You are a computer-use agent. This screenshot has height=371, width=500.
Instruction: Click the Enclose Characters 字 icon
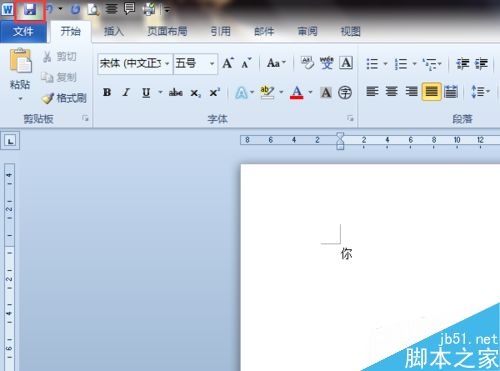(x=345, y=93)
